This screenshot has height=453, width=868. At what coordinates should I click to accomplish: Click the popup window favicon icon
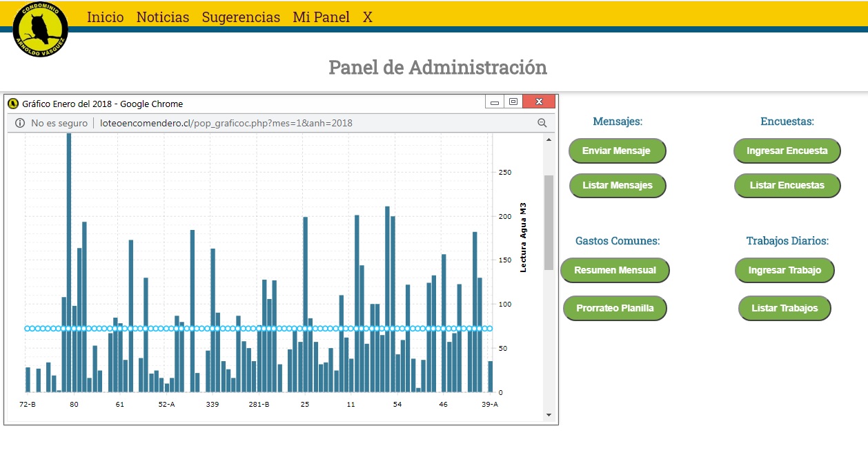click(x=13, y=104)
